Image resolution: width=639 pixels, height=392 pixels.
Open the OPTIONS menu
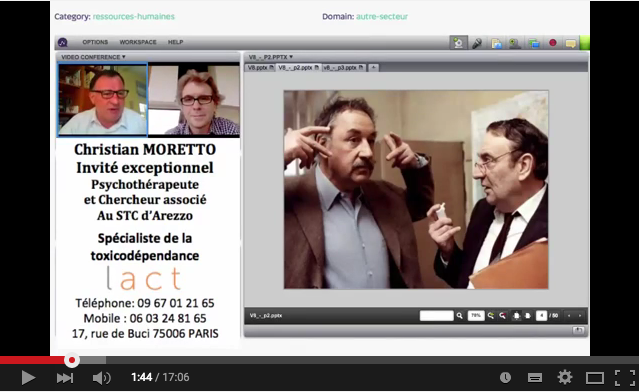point(95,42)
